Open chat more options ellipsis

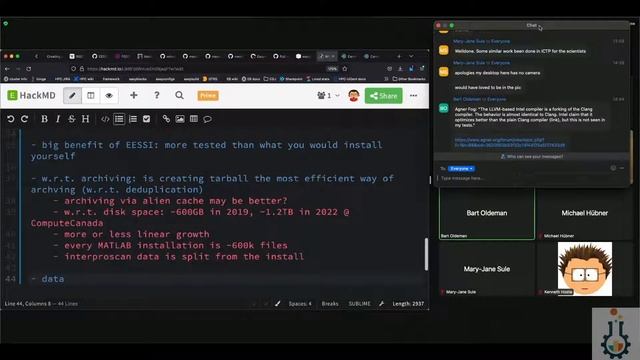point(622,168)
